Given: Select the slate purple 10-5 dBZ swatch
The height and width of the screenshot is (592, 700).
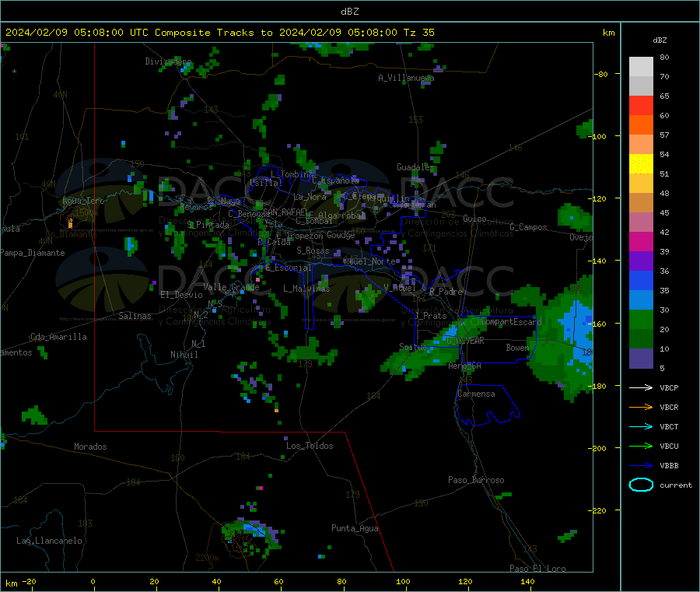Looking at the screenshot, I should coord(641,359).
